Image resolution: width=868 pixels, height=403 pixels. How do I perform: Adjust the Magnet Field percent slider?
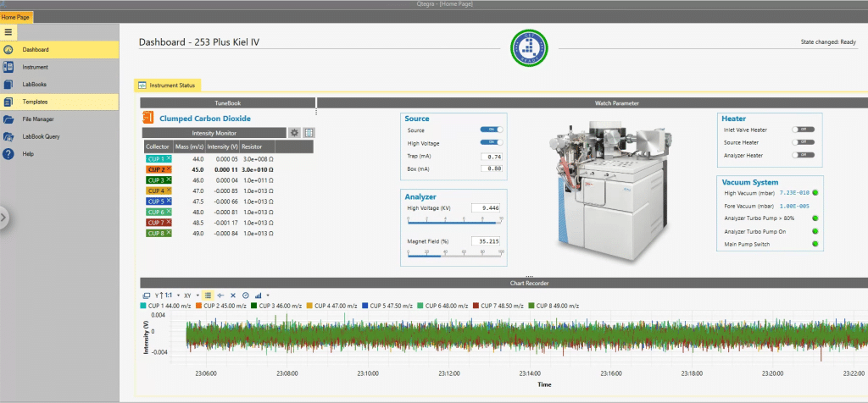coord(454,254)
